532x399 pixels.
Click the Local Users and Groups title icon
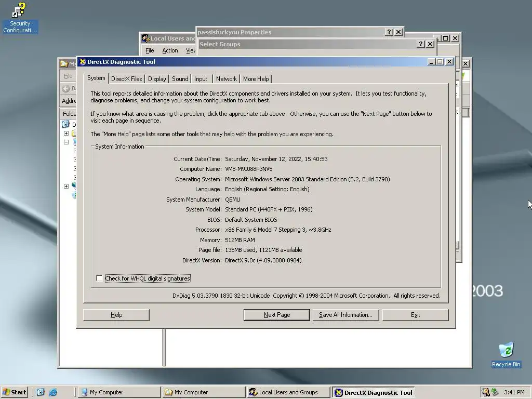tap(145, 38)
